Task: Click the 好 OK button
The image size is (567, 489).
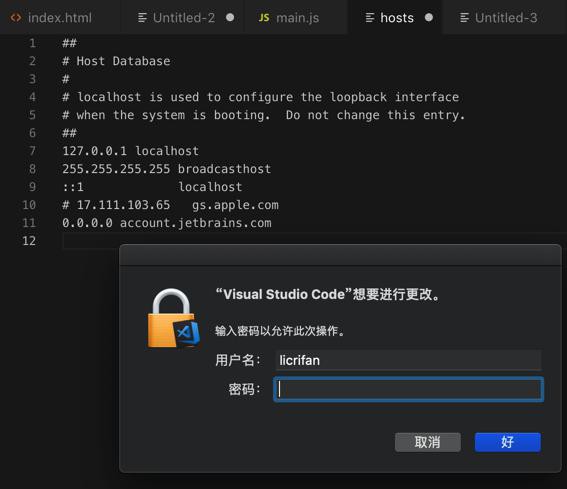Action: pyautogui.click(x=508, y=442)
